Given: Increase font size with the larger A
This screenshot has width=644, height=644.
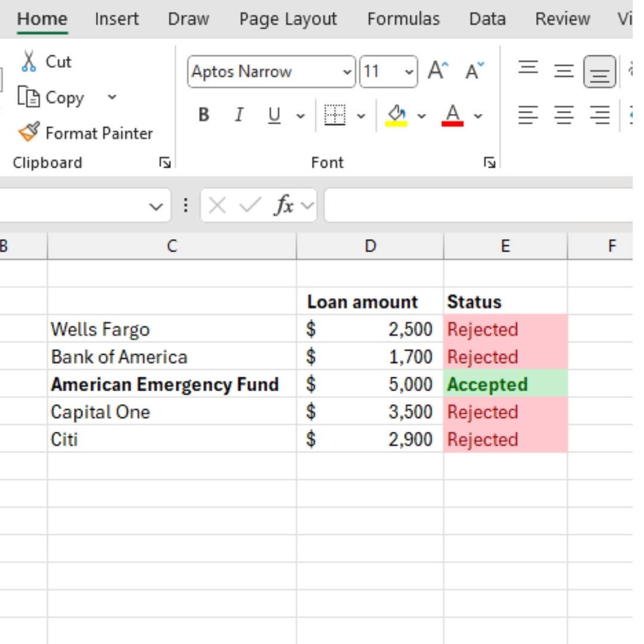Looking at the screenshot, I should coord(438,70).
